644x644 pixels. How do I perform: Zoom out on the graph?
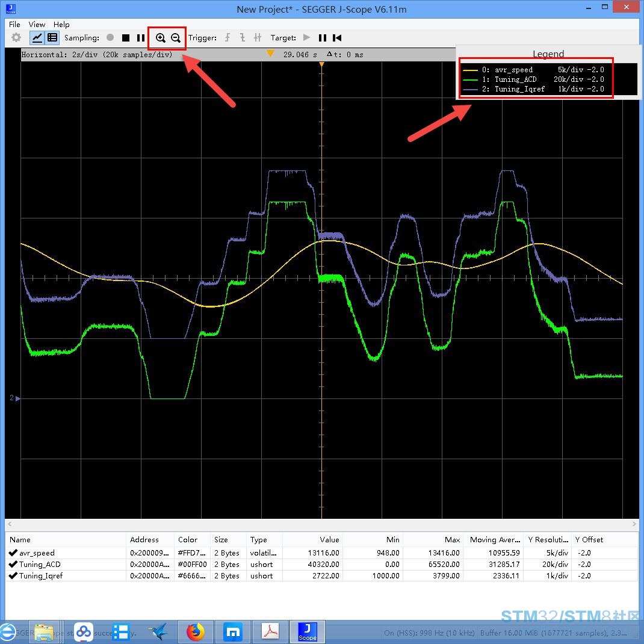[175, 38]
